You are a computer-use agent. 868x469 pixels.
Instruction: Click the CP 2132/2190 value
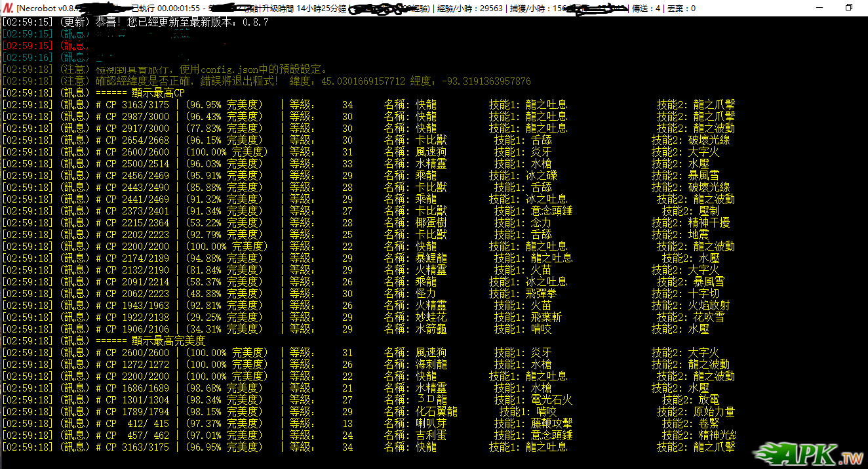click(137, 270)
